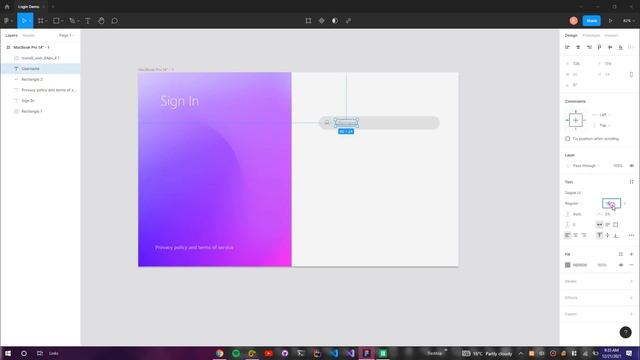Image resolution: width=640 pixels, height=360 pixels.
Task: Open font weight Regular dropdown
Action: pyautogui.click(x=573, y=203)
